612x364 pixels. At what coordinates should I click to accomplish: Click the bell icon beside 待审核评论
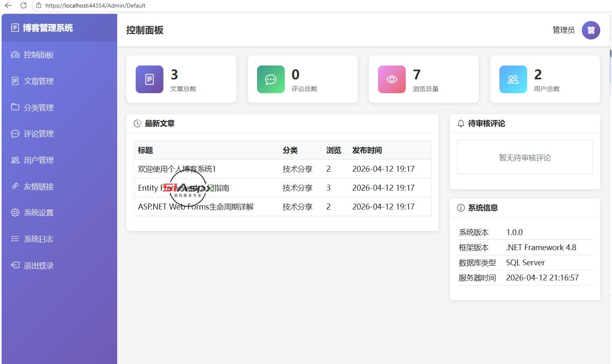pos(461,123)
